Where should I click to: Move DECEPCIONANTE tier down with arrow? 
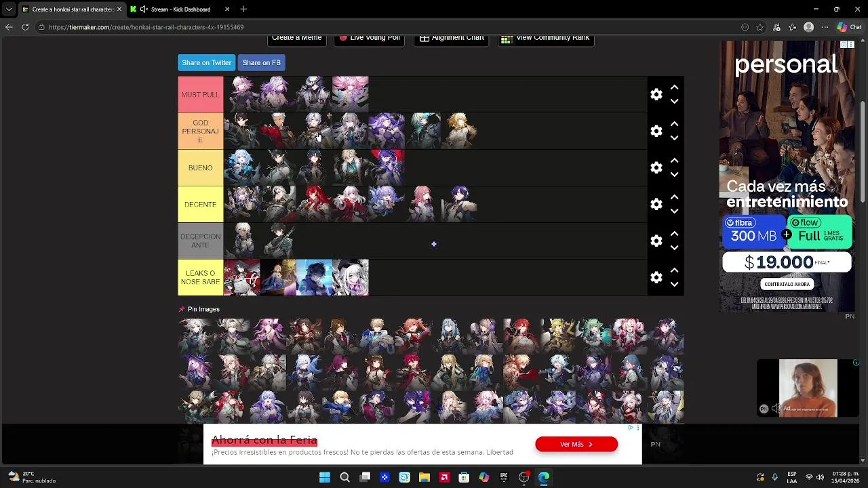coord(674,247)
